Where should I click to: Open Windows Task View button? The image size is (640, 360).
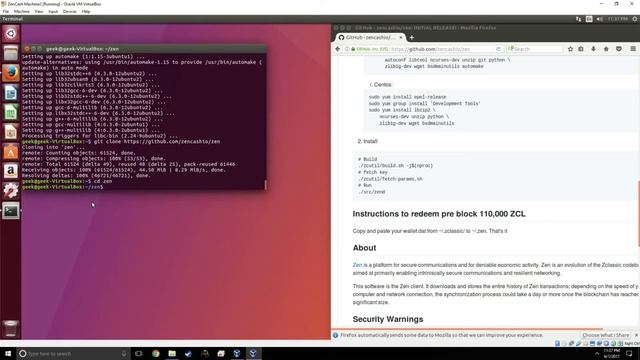click(139, 353)
